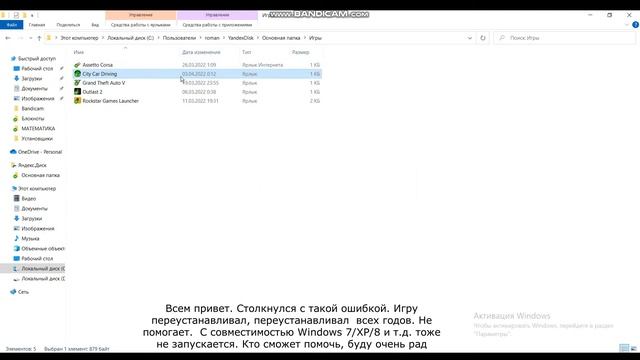This screenshot has height=360, width=640.
Task: Sort by the Размер column header
Action: tap(300, 52)
